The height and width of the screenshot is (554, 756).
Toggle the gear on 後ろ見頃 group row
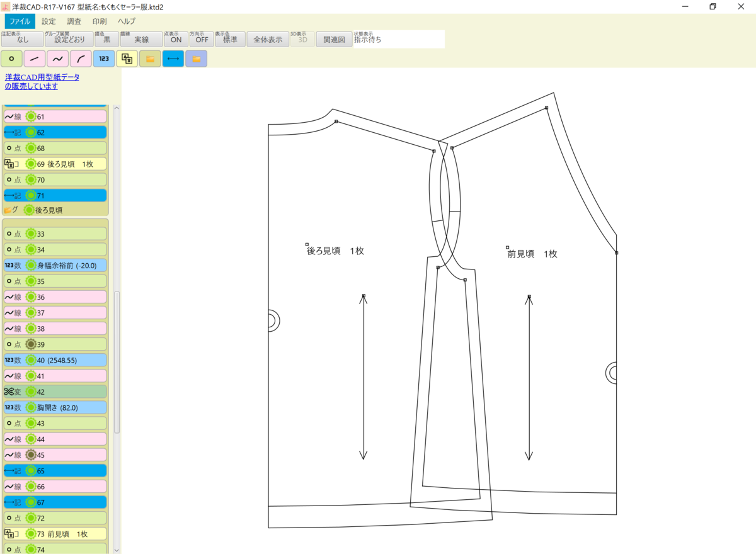(29, 210)
